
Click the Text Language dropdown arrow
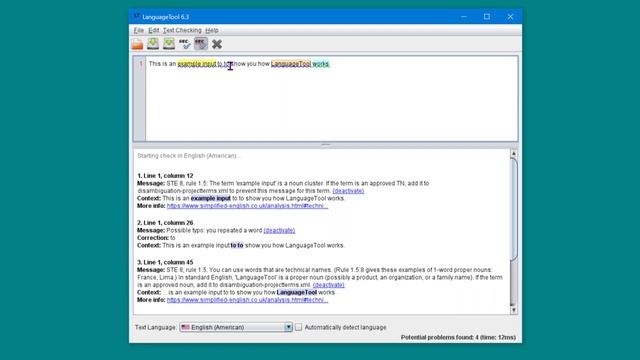coord(288,327)
